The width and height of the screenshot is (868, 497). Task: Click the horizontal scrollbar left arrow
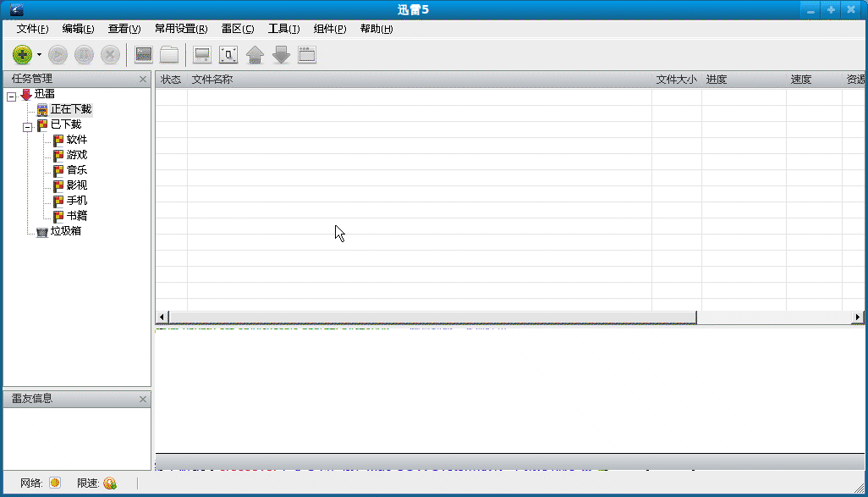(x=162, y=317)
